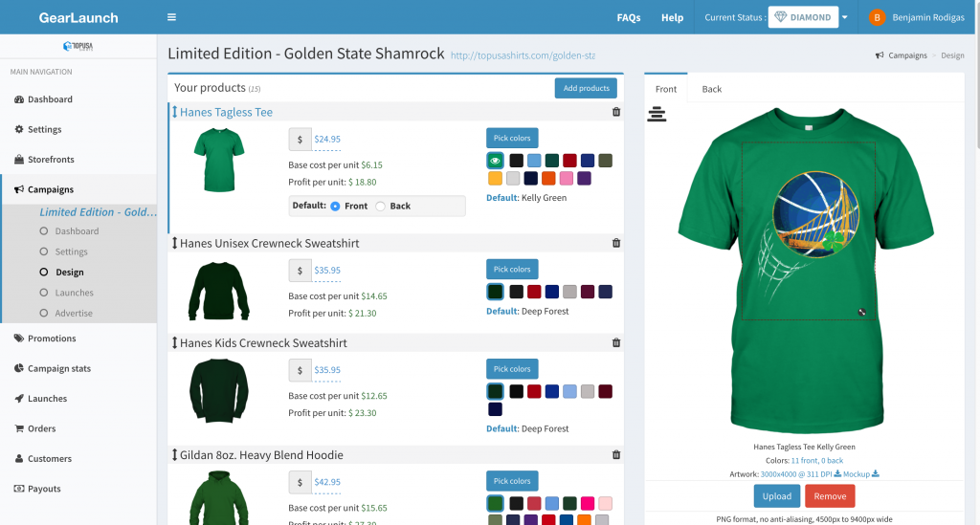Image resolution: width=980 pixels, height=525 pixels.
Task: Click trash icon for Hanes Unisex Crewneck Sweatshirt
Action: (x=615, y=243)
